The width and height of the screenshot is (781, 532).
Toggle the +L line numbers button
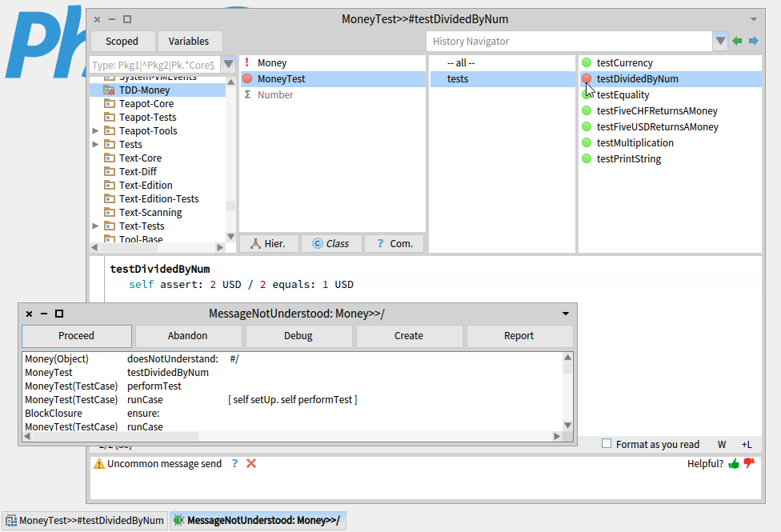click(x=746, y=444)
